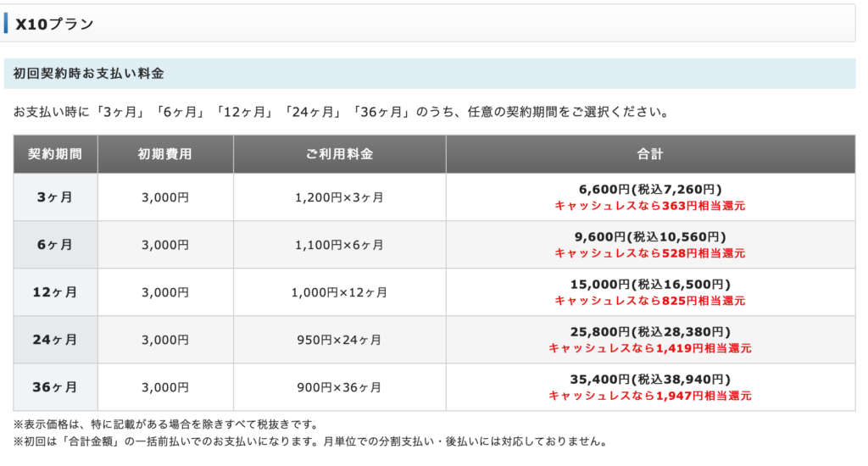
Task: Select the 36ヶ月 contract period cell
Action: pos(55,387)
